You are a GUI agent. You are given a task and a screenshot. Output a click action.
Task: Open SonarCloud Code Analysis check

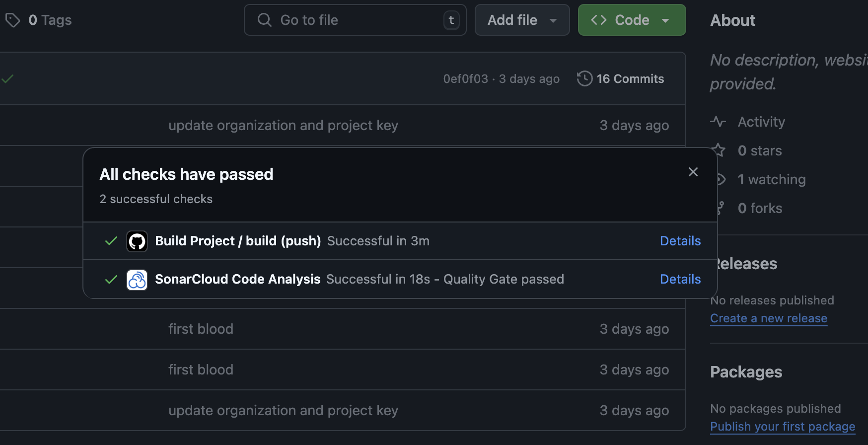[x=238, y=279]
